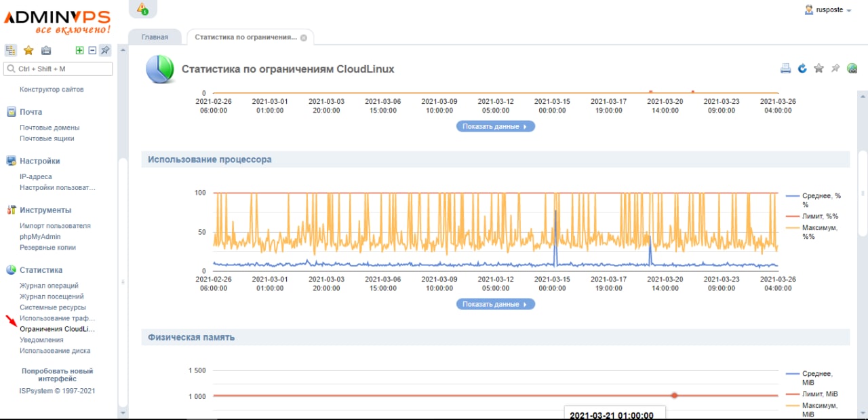The image size is (868, 420).
Task: Open the clipboard list icon in sidebar
Action: pos(46,50)
